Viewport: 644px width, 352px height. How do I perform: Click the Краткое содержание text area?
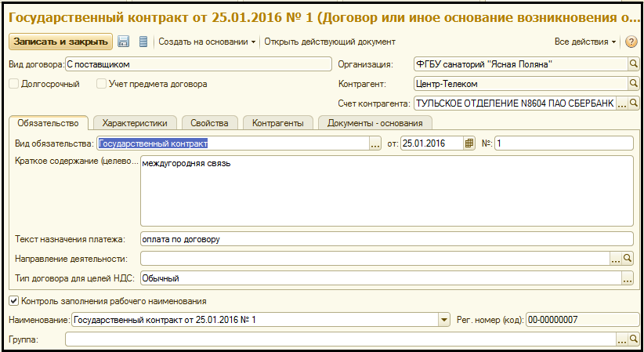[387, 191]
